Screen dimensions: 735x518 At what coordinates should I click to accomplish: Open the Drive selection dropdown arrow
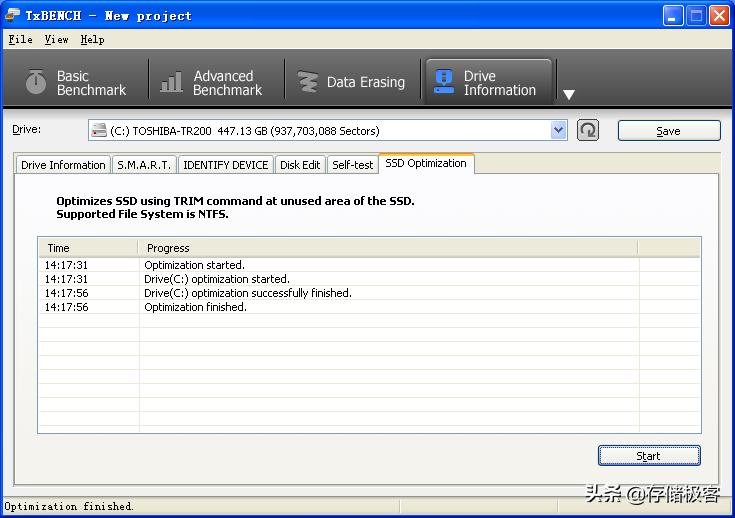[559, 130]
